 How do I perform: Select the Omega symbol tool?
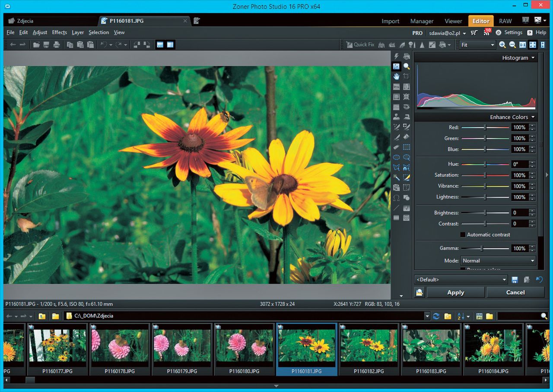396,198
